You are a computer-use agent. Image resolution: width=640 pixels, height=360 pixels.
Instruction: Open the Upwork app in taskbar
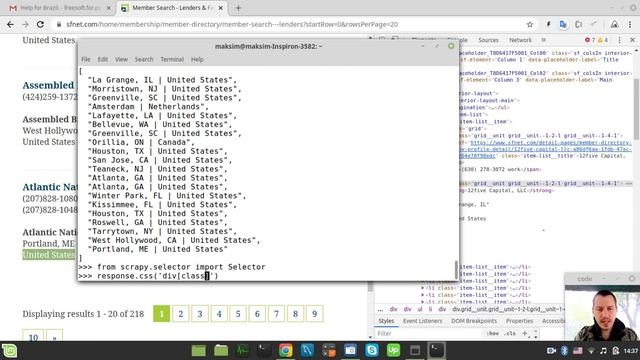(x=393, y=351)
